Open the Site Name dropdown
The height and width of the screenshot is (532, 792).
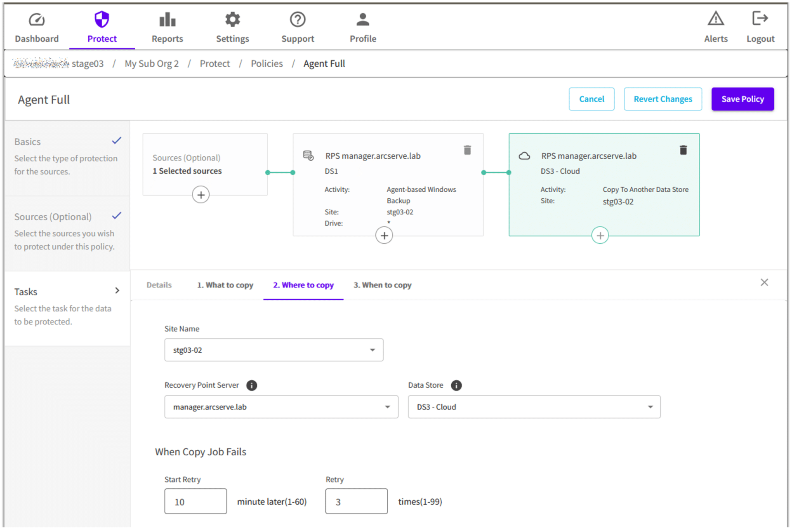pyautogui.click(x=273, y=350)
